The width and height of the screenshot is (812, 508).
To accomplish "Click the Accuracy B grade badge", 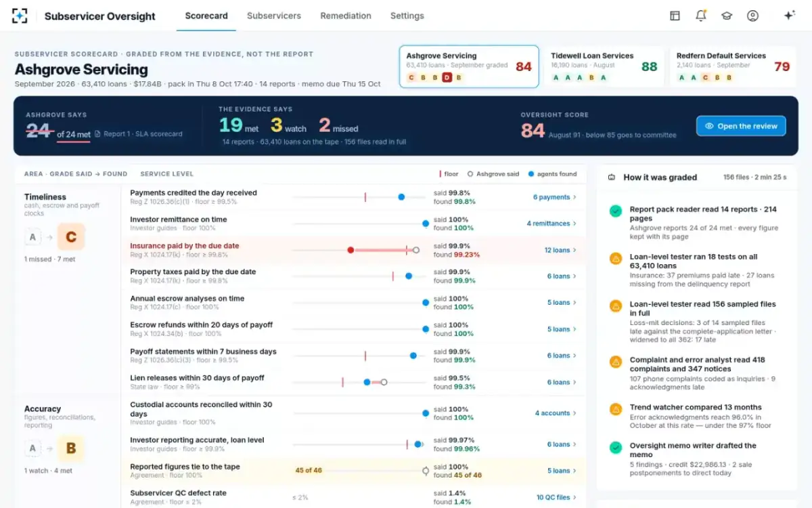I will [x=71, y=448].
